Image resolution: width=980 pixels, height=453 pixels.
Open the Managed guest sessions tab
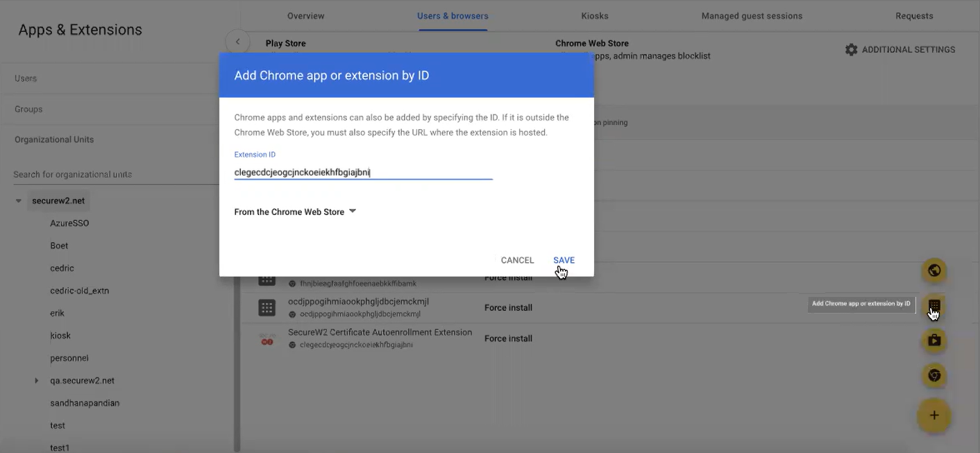752,16
